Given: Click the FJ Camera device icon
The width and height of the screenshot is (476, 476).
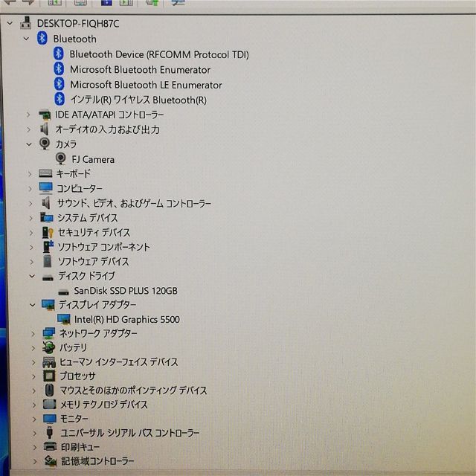Looking at the screenshot, I should 61,158.
